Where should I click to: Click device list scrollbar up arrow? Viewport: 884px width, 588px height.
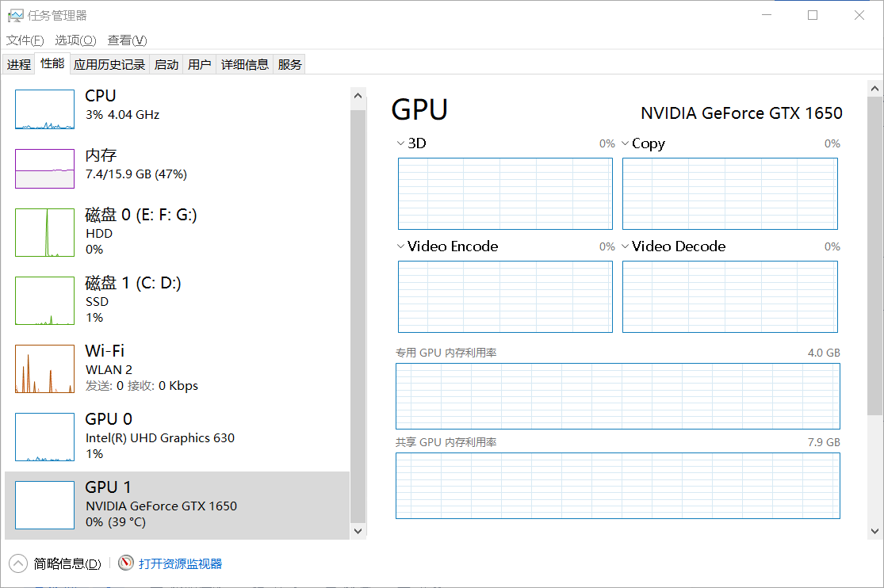(358, 96)
